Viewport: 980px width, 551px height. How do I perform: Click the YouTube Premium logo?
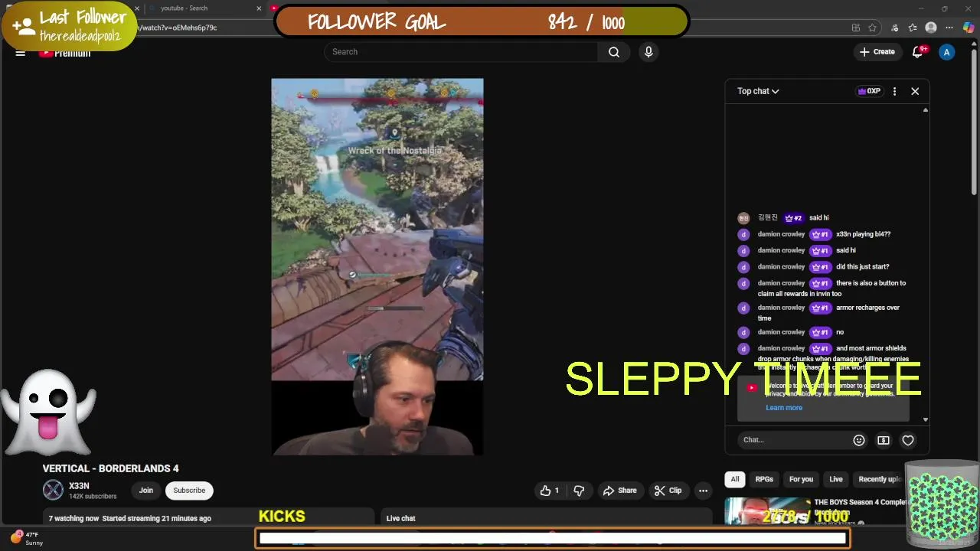point(65,53)
